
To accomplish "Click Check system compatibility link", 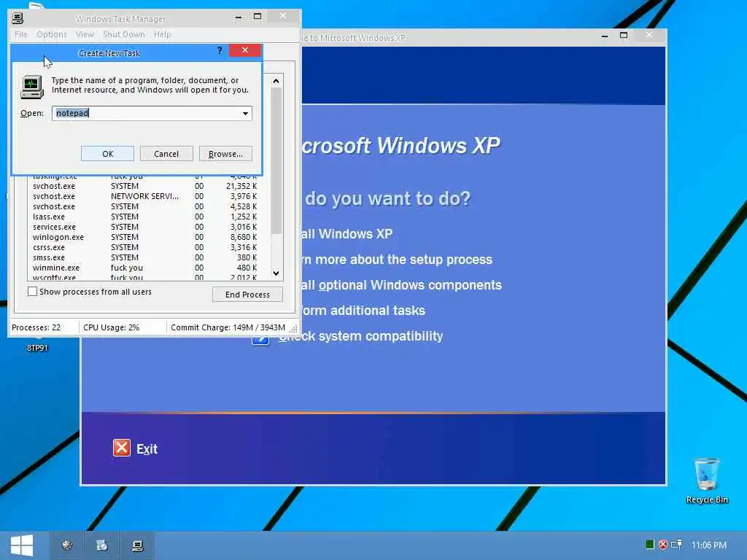I will click(360, 336).
